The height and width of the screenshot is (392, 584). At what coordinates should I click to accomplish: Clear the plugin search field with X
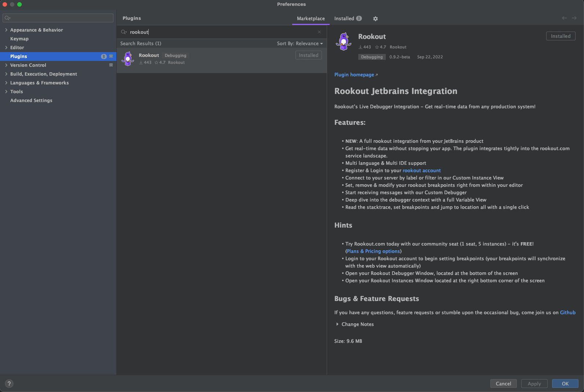click(319, 32)
